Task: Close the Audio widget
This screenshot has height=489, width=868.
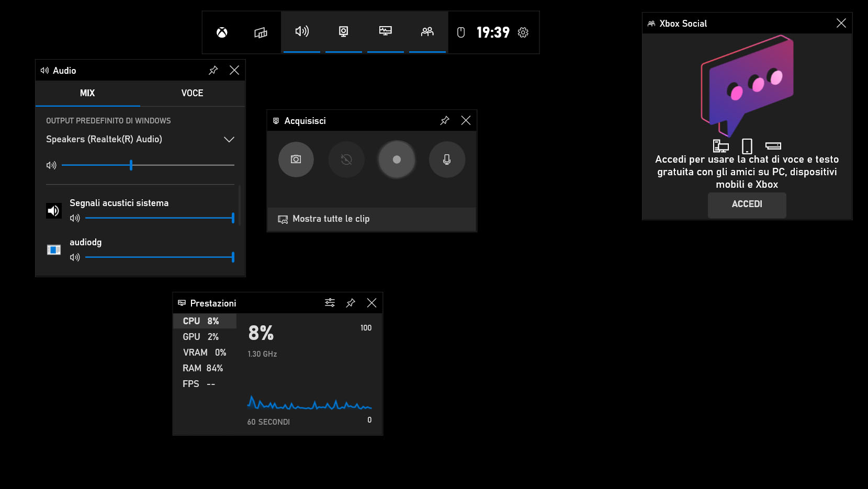Action: [x=234, y=70]
